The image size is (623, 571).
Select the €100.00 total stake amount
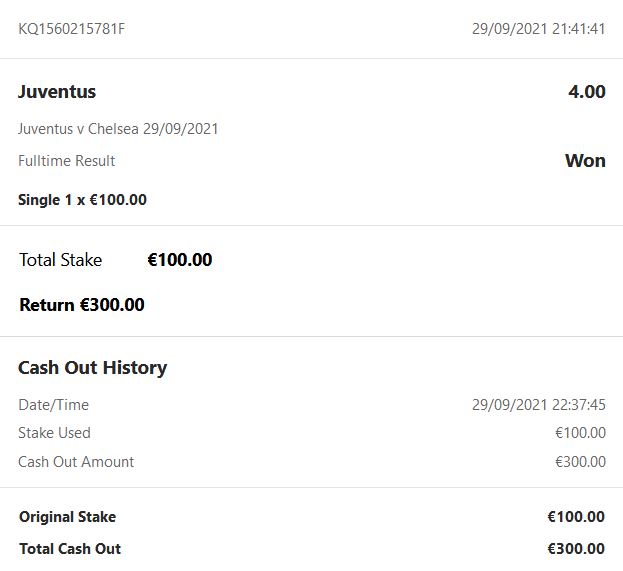click(180, 260)
